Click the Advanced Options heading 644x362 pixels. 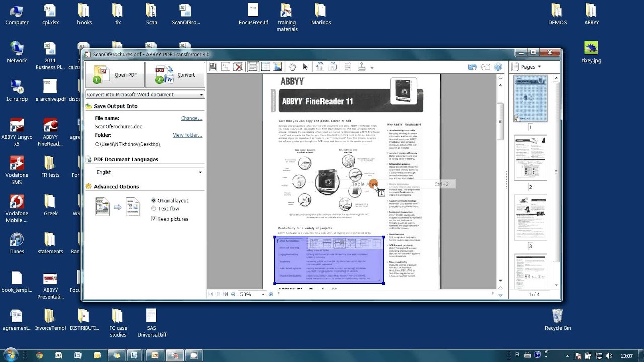[x=116, y=187]
